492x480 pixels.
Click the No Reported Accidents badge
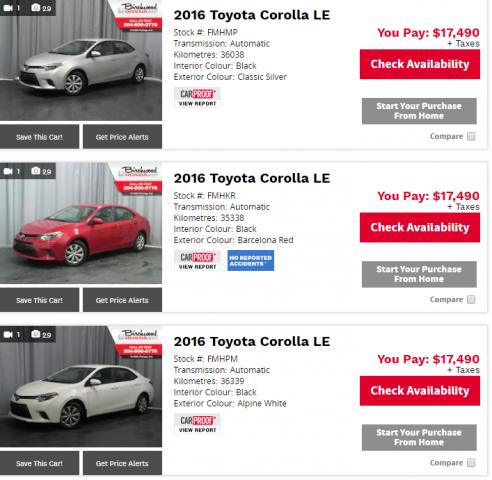point(251,261)
